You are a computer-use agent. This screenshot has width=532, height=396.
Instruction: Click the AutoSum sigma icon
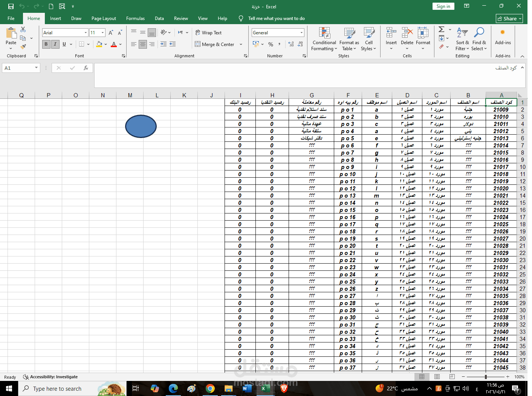point(442,29)
